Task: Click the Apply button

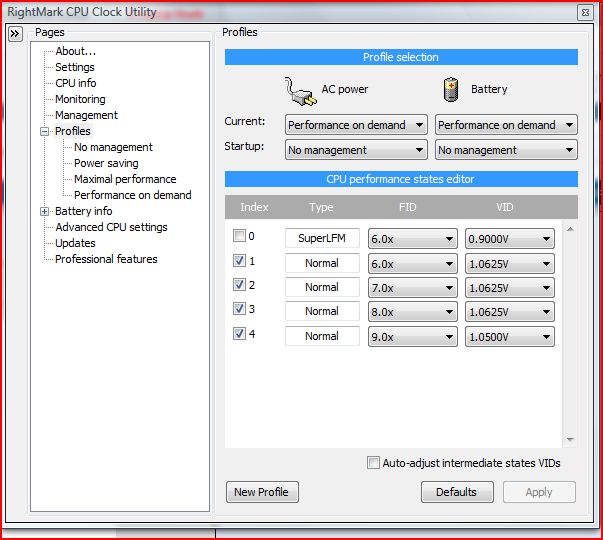Action: tap(539, 492)
